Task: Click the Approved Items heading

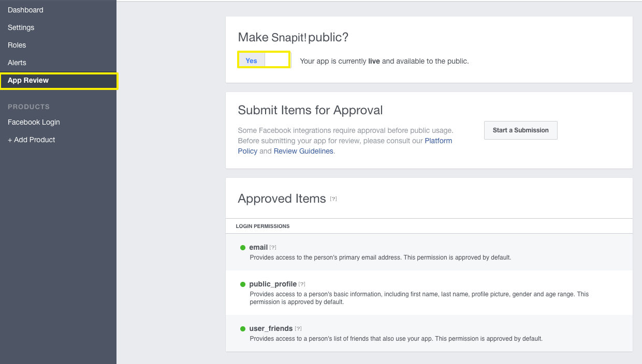Action: [x=282, y=199]
